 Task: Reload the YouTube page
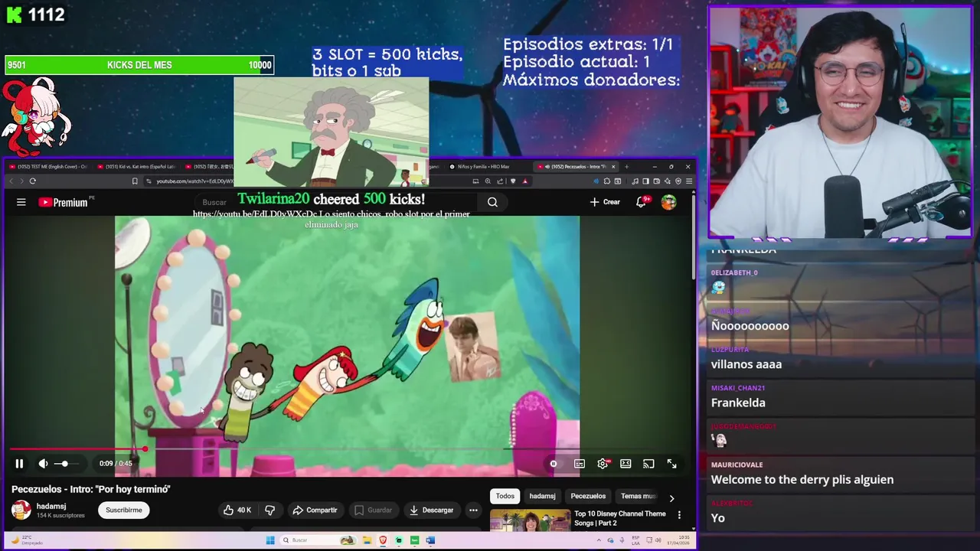[x=32, y=181]
